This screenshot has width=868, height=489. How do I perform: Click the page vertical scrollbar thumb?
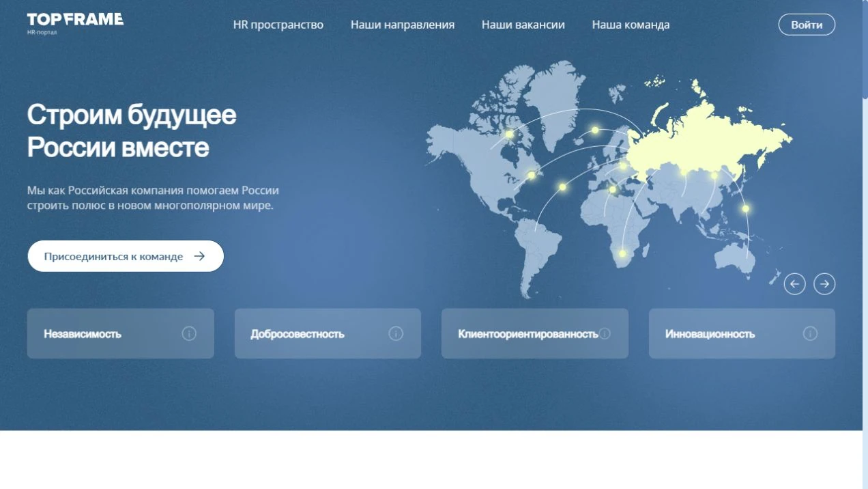[x=865, y=50]
